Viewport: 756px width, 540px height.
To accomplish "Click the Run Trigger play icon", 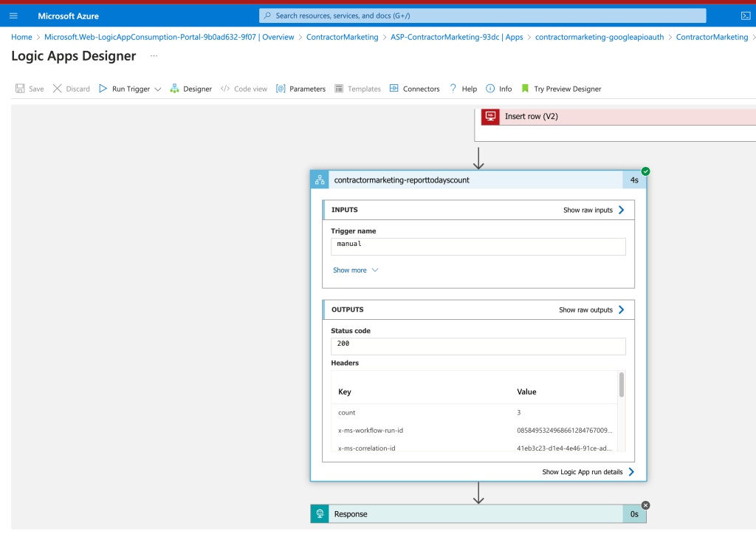I will click(103, 89).
